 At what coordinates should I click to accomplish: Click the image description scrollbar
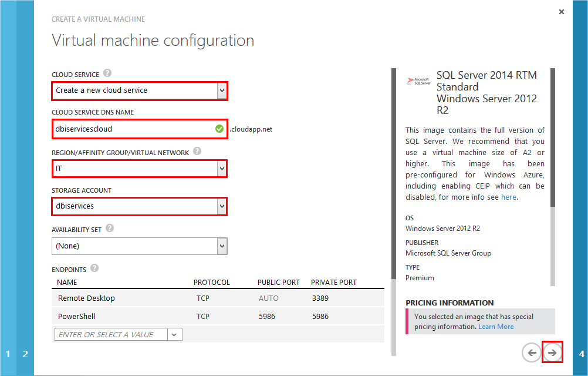552,176
